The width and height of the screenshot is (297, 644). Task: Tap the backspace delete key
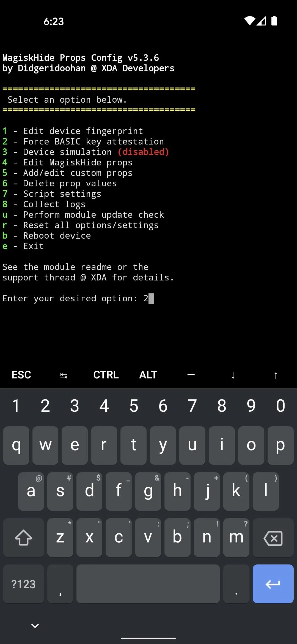(273, 537)
